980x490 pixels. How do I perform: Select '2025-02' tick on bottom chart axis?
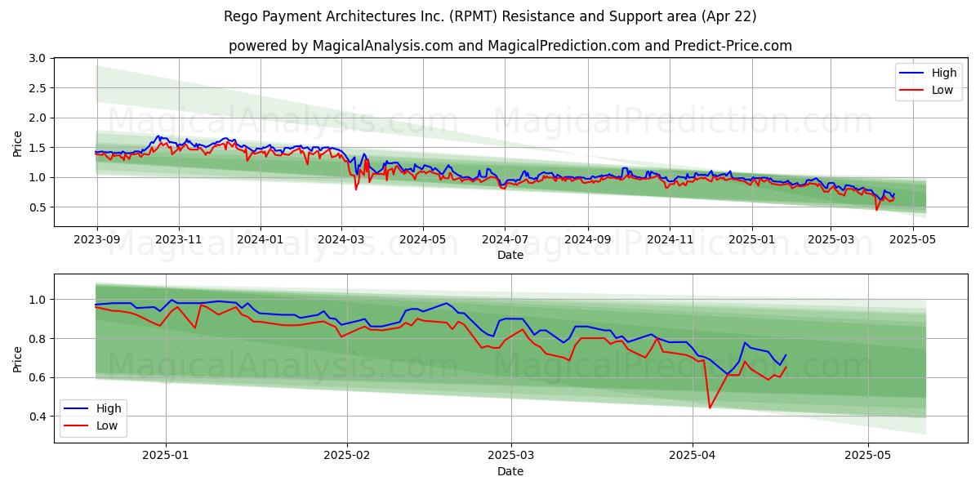point(347,457)
